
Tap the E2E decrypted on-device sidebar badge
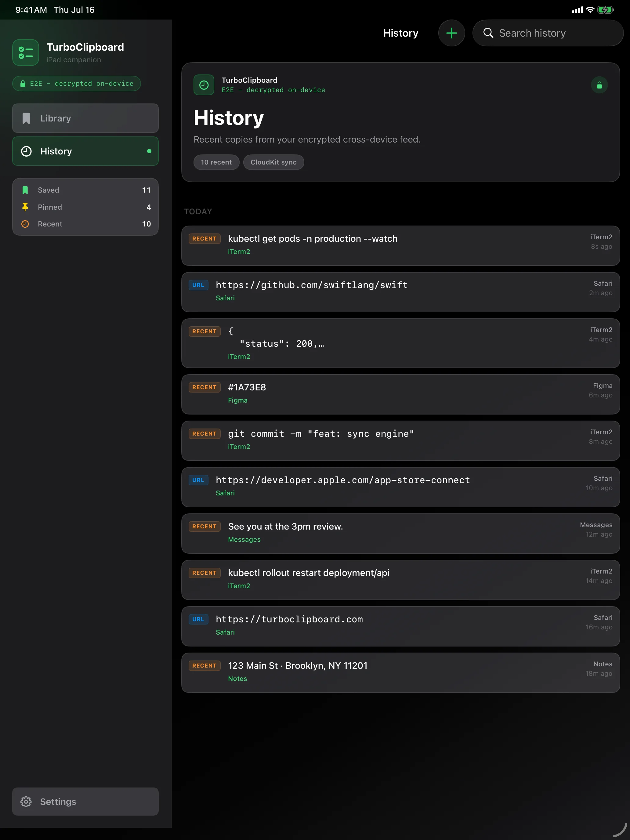click(x=77, y=84)
